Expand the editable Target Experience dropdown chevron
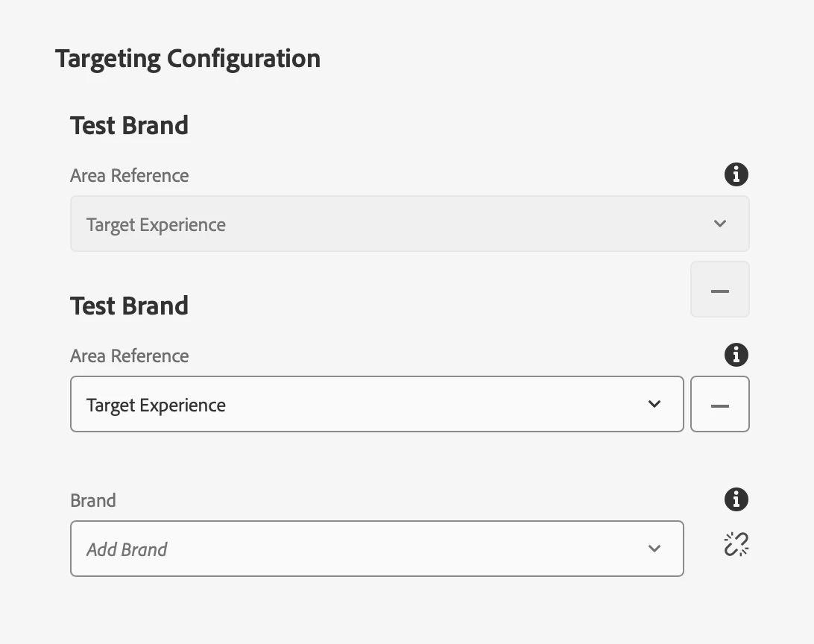 654,404
